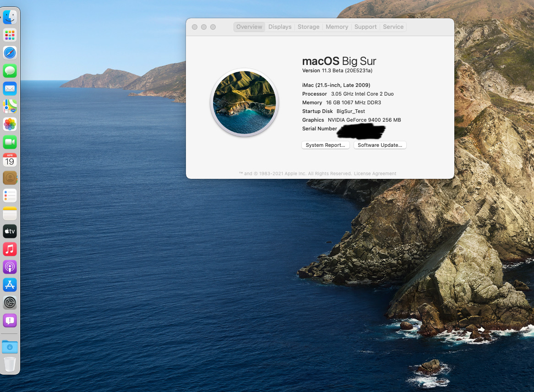Image resolution: width=534 pixels, height=392 pixels.
Task: Switch to the Displays tab
Action: tap(280, 27)
